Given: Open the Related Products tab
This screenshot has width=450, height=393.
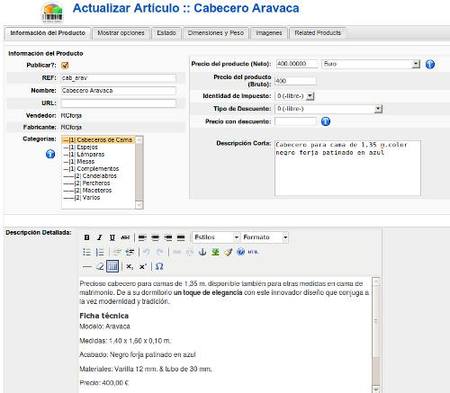Looking at the screenshot, I should (x=318, y=33).
